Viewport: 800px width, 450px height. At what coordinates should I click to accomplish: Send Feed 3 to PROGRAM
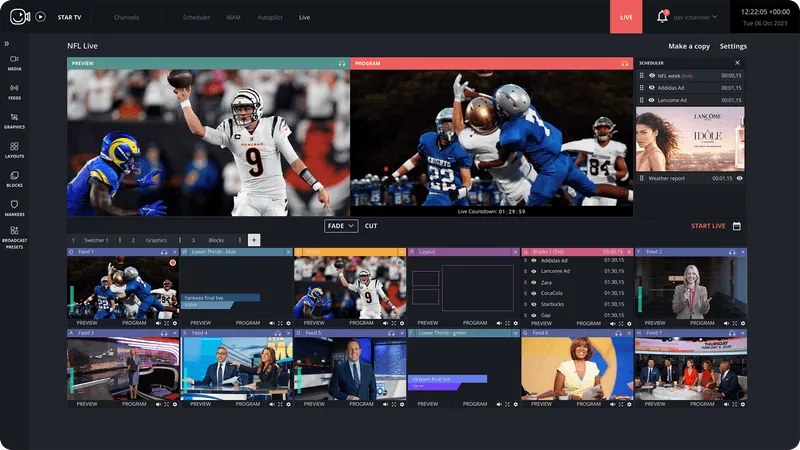point(134,404)
